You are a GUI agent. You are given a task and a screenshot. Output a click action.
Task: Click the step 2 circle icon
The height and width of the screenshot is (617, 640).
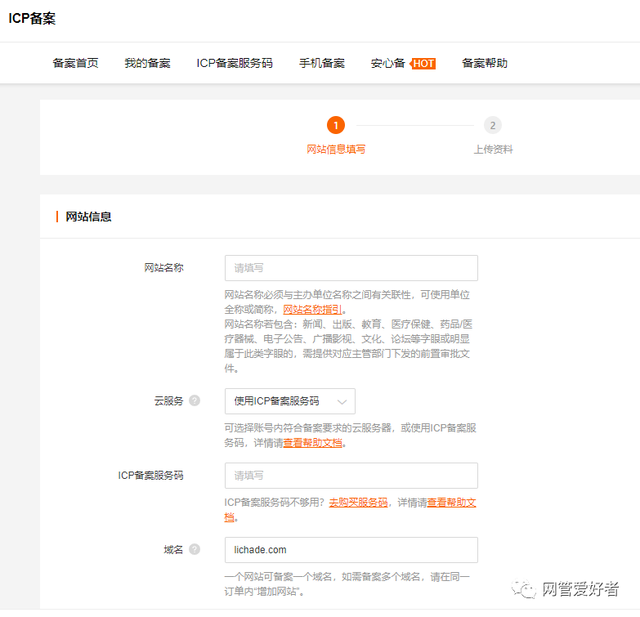click(492, 125)
